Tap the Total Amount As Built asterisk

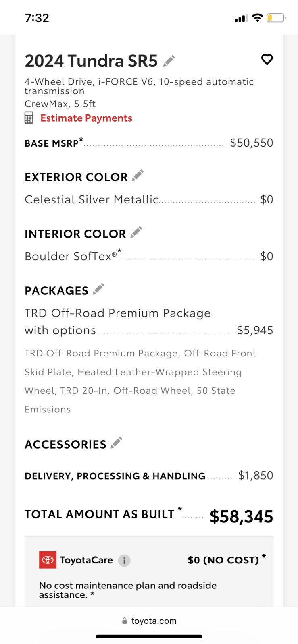[x=180, y=509]
